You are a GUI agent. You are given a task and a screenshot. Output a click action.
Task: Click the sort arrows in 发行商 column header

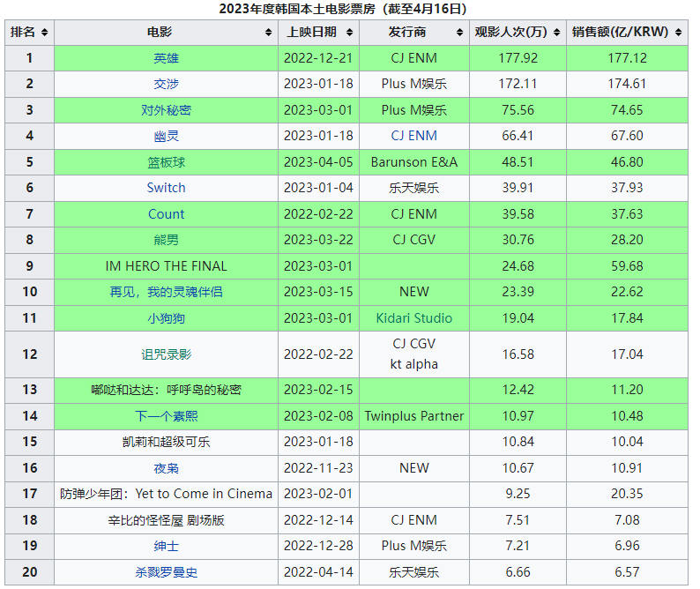(x=459, y=33)
